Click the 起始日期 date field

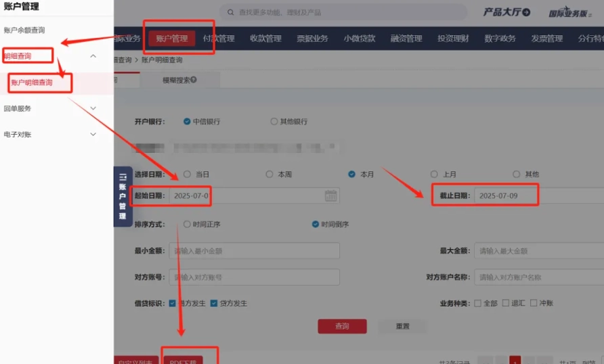coord(254,196)
